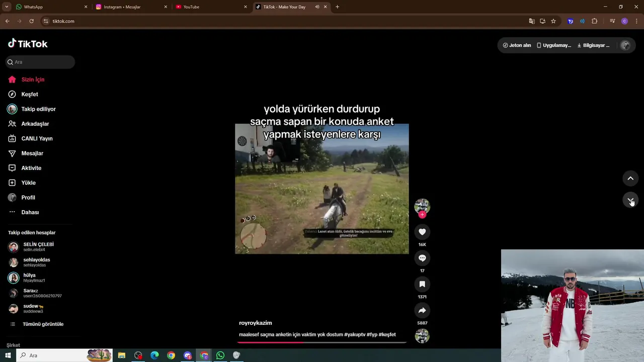Go to next video with down chevron
Screen dimensions: 644x362
tap(630, 200)
